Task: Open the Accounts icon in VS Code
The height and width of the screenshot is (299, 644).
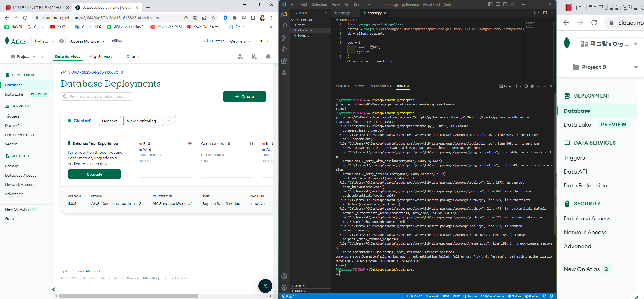Action: (x=284, y=276)
